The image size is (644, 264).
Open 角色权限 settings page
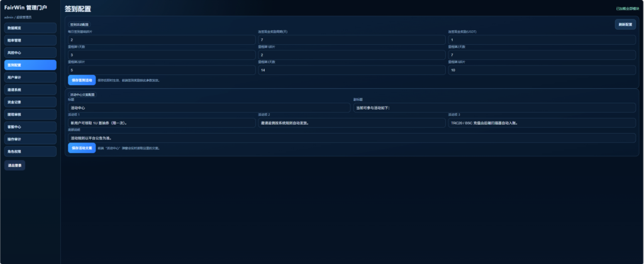[x=30, y=151]
